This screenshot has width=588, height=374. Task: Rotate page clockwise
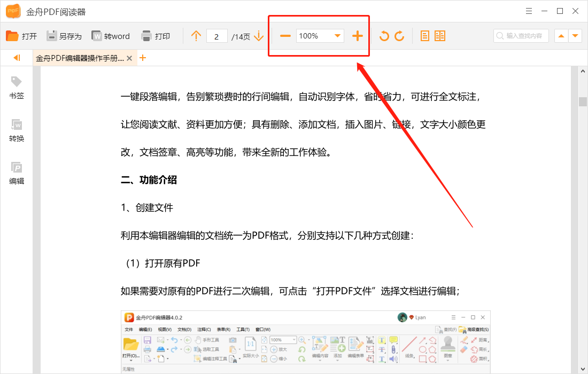399,36
